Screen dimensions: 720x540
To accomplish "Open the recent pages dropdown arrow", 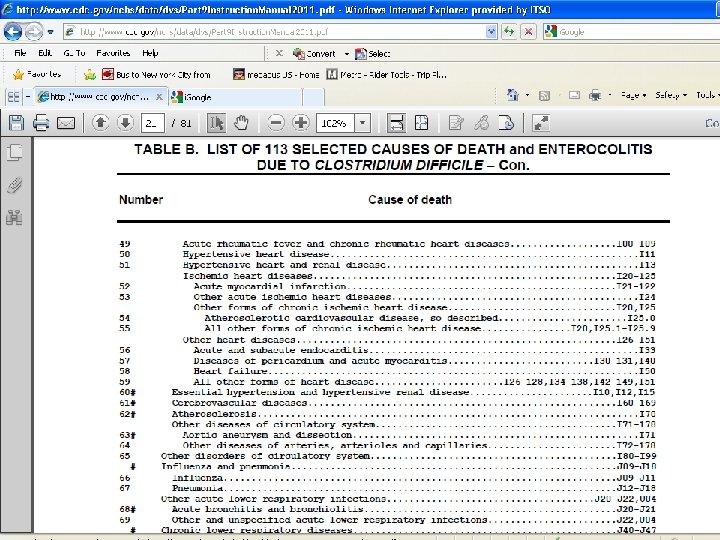I will (x=51, y=32).
